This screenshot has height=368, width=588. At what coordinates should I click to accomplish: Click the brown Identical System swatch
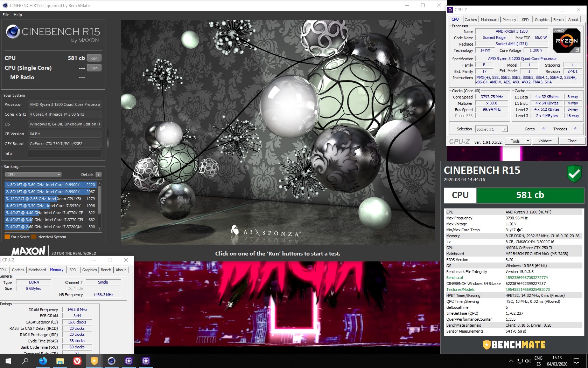(x=34, y=237)
